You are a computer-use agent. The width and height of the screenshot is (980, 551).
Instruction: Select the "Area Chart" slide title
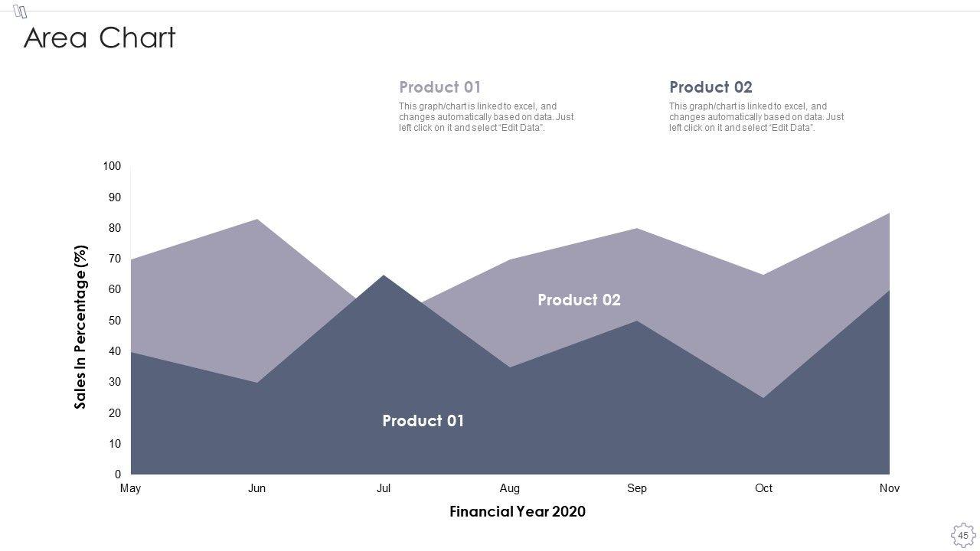(x=100, y=37)
